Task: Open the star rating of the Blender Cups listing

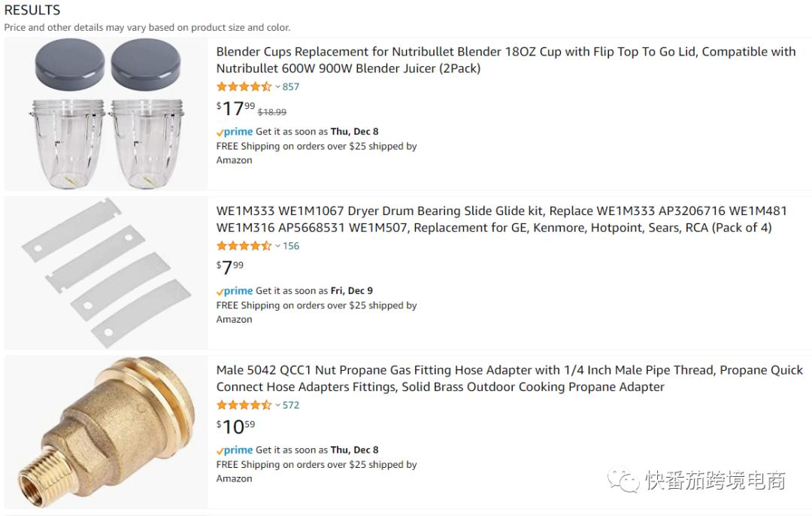Action: (x=244, y=87)
